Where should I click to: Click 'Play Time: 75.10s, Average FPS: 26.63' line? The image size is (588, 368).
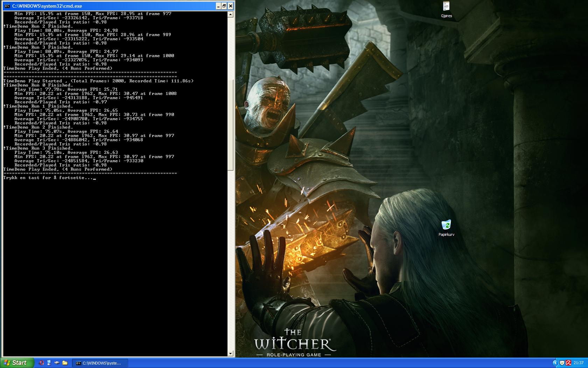pyautogui.click(x=66, y=152)
